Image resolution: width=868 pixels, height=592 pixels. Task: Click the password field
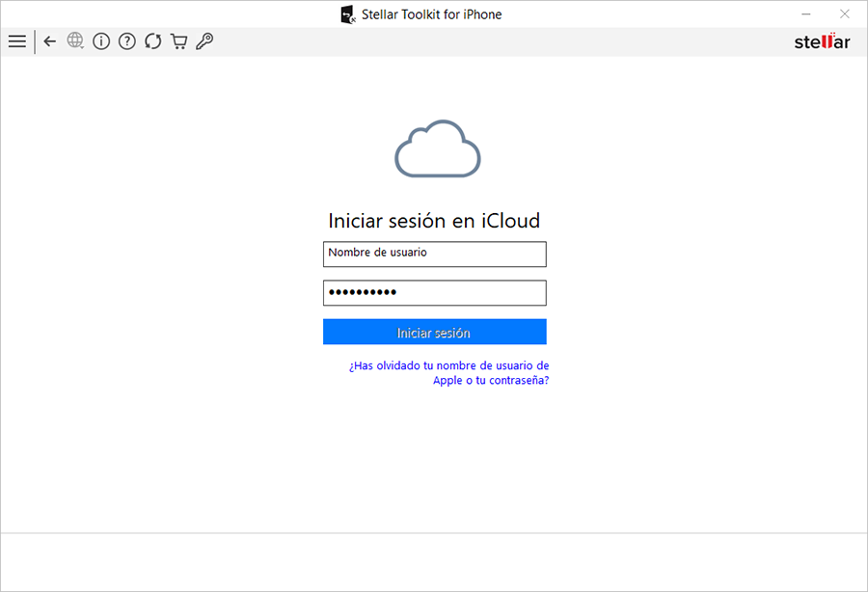435,293
